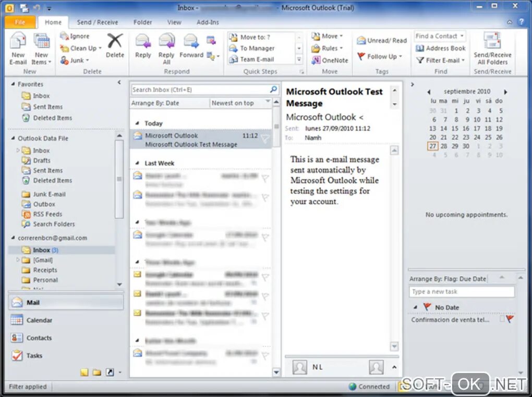532x397 pixels.
Task: Flag the Microsoft Outlook Test Message
Action: pyautogui.click(x=265, y=139)
